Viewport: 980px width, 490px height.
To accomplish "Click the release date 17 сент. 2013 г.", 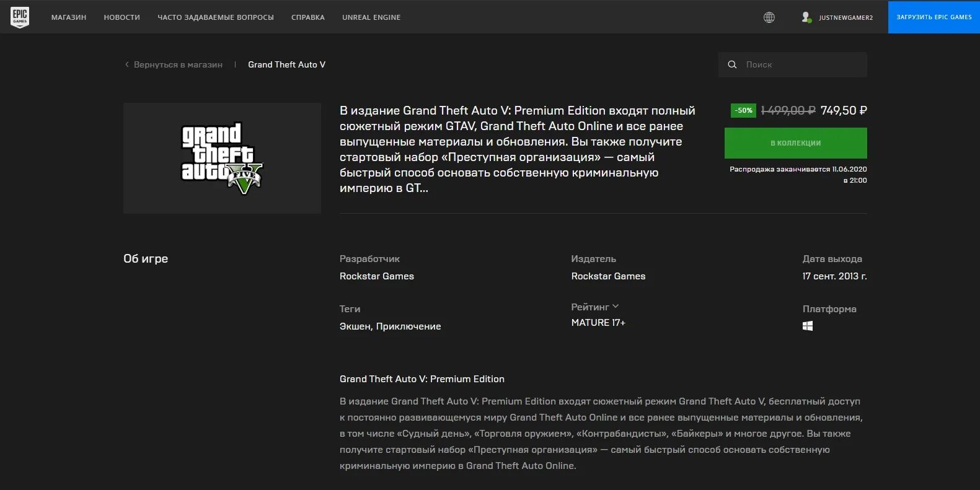I will [x=834, y=276].
